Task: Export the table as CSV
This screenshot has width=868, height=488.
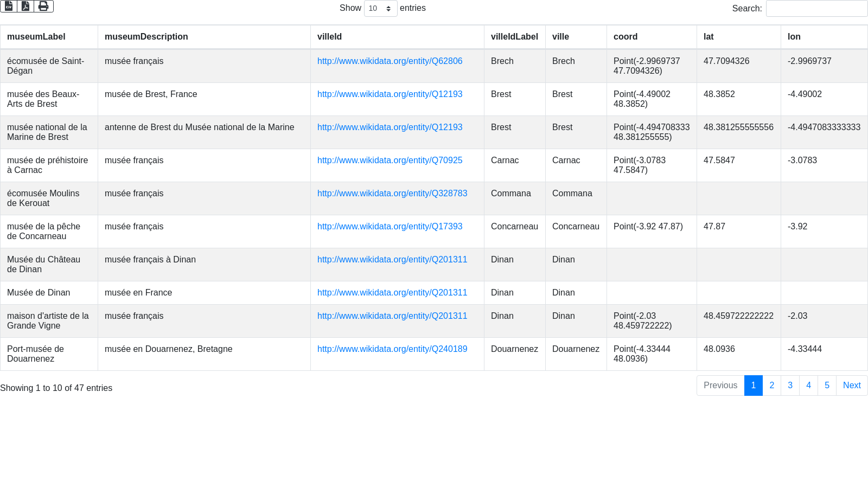Action: point(9,6)
